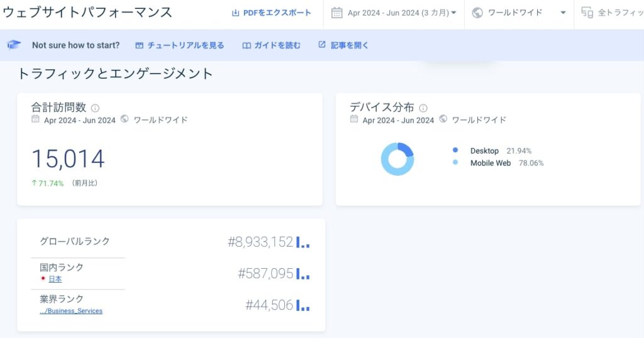Click the calendar icon in date picker
Image resolution: width=644 pixels, height=338 pixels.
coord(337,13)
